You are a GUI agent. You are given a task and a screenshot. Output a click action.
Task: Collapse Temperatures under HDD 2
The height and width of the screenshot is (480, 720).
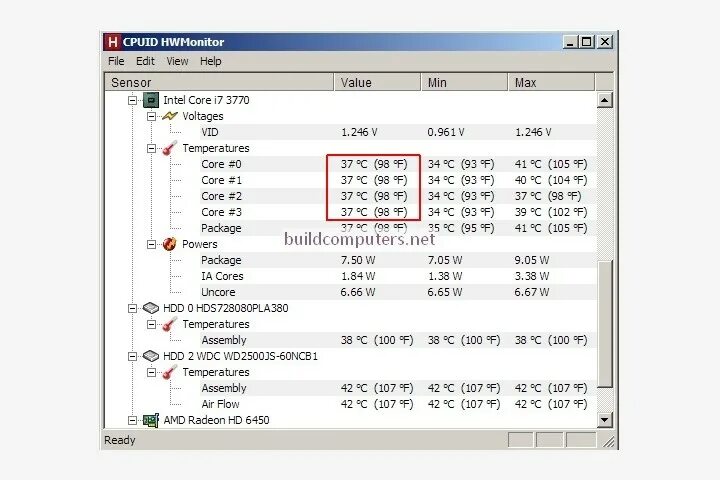[151, 373]
